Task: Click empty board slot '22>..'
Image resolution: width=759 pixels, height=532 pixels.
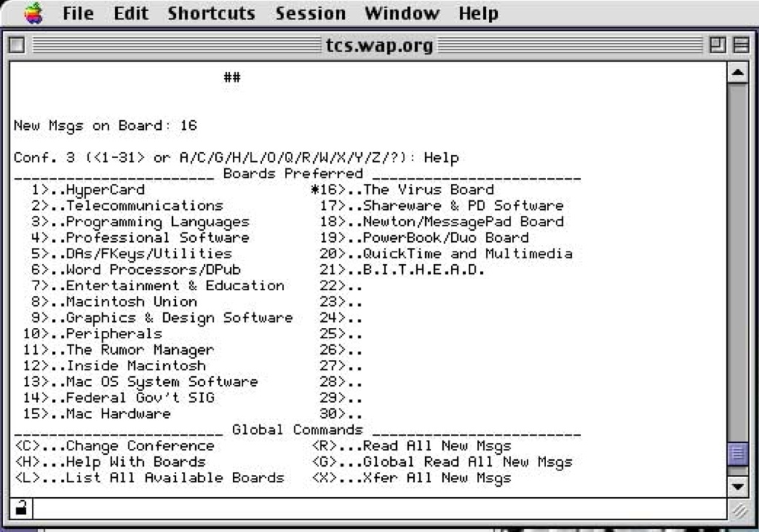Action: coord(341,286)
